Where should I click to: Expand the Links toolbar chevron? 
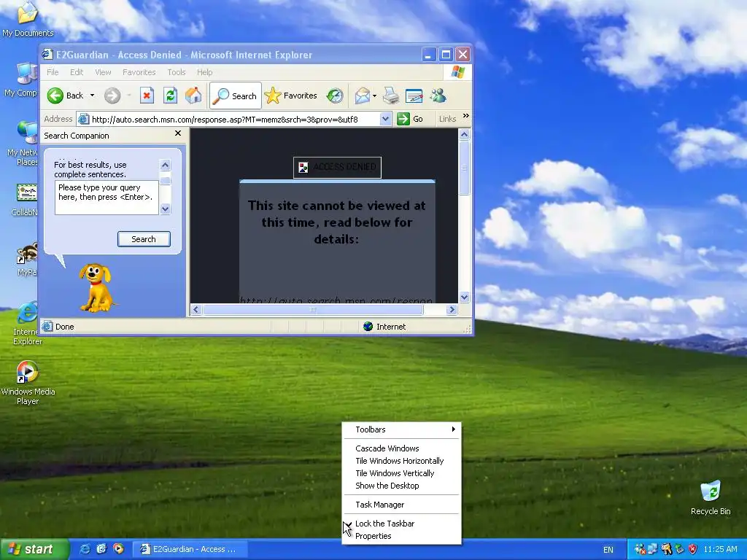466,116
